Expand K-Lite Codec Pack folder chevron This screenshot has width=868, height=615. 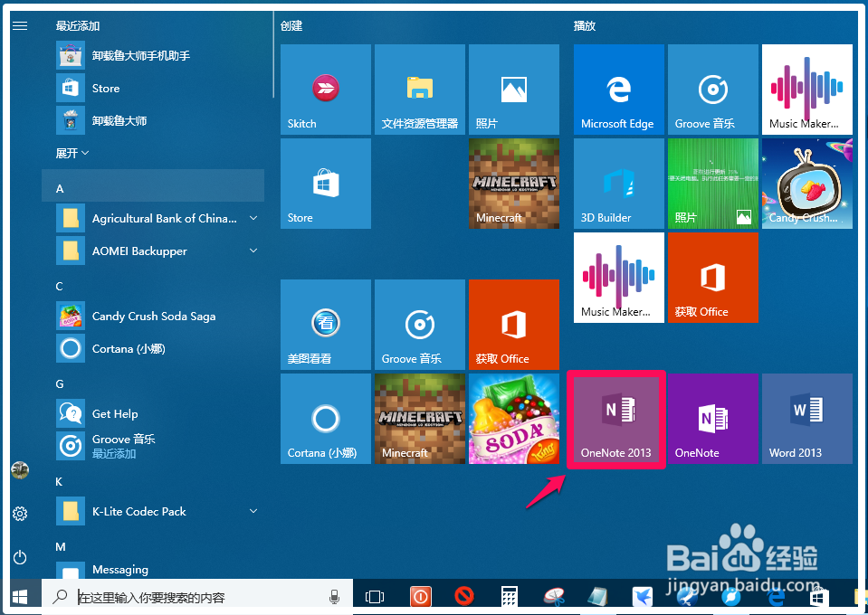pos(253,511)
